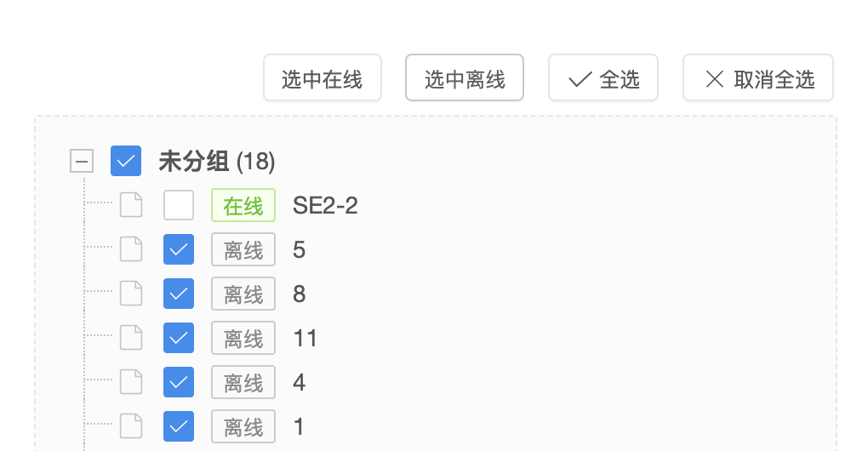Click the 在线 status badge for SE2-2
The height and width of the screenshot is (451, 868).
click(x=243, y=205)
